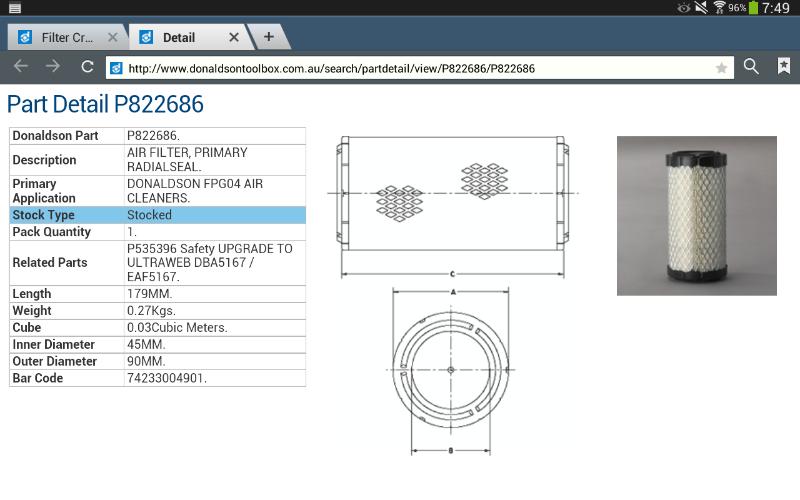Bookmark page with the star icon

(721, 68)
